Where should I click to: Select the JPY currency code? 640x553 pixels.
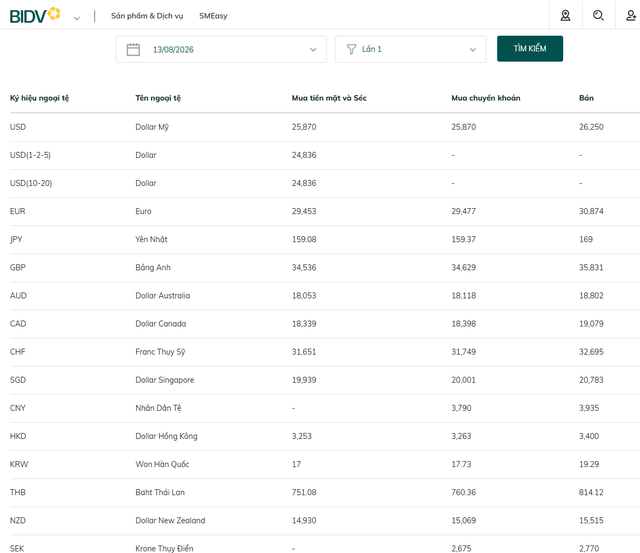coord(16,240)
